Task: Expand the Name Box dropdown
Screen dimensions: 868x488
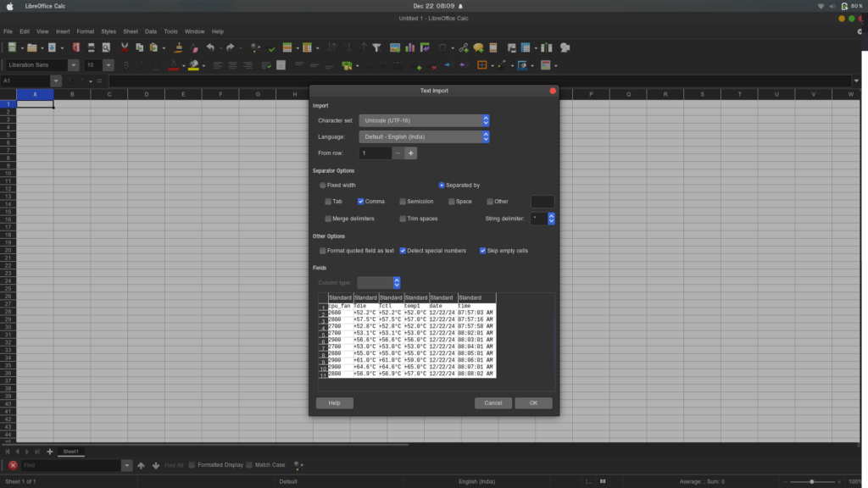Action: [56, 80]
